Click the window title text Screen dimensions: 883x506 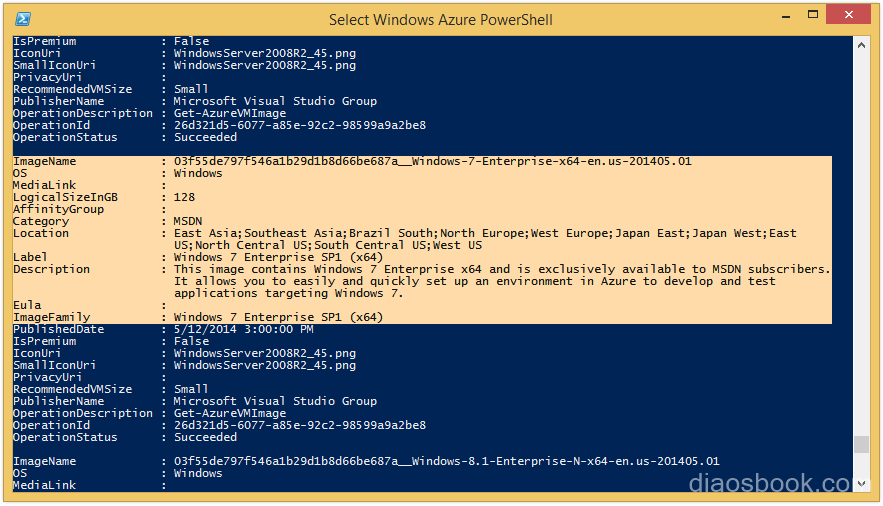click(x=440, y=20)
